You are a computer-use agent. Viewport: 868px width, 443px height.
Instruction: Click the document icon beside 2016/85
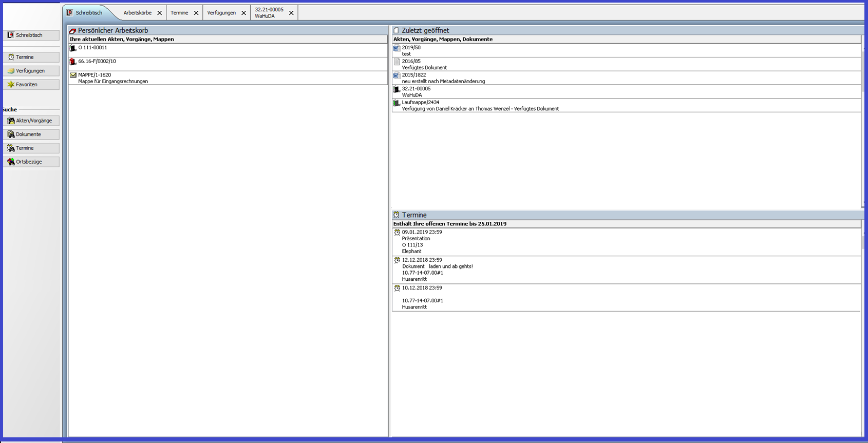397,62
